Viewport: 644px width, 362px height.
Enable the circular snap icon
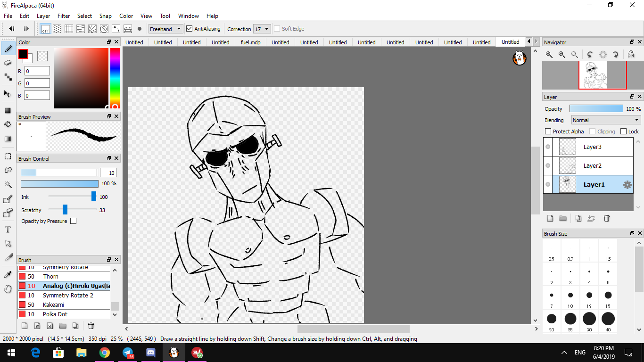click(x=104, y=29)
